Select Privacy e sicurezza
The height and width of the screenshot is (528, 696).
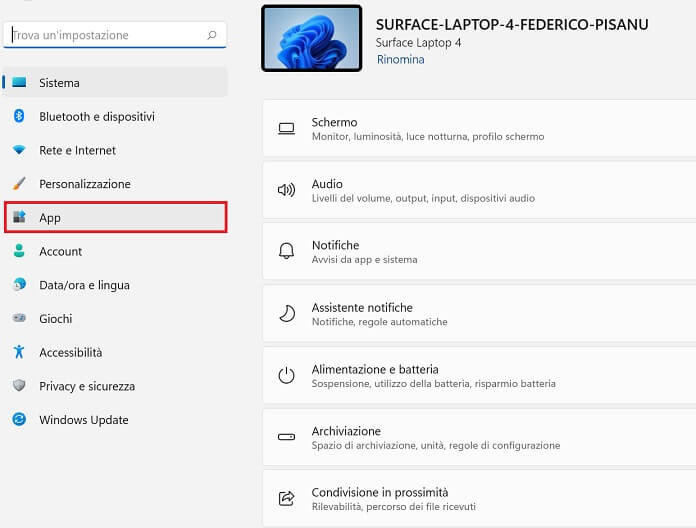click(115, 386)
